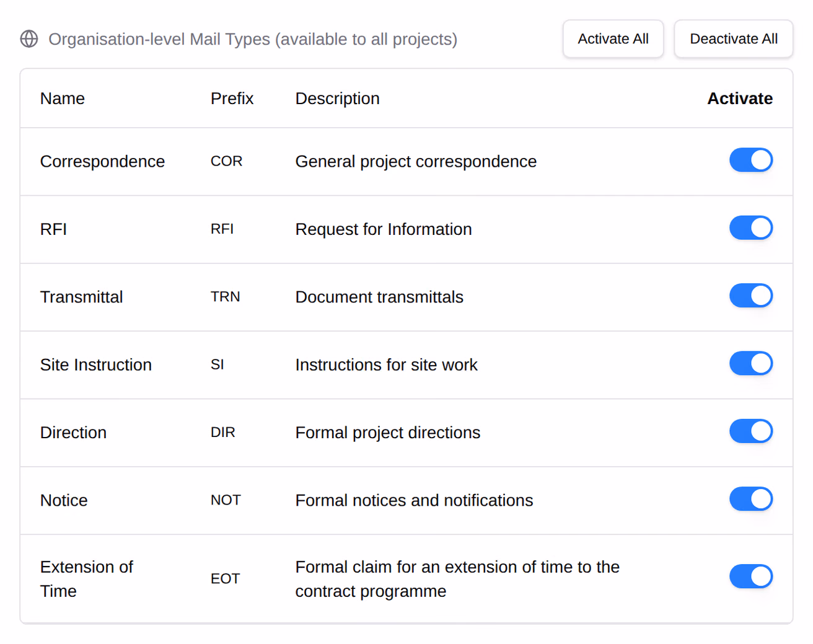Disable the Transmittal mail type switch
813x644 pixels.
click(751, 296)
